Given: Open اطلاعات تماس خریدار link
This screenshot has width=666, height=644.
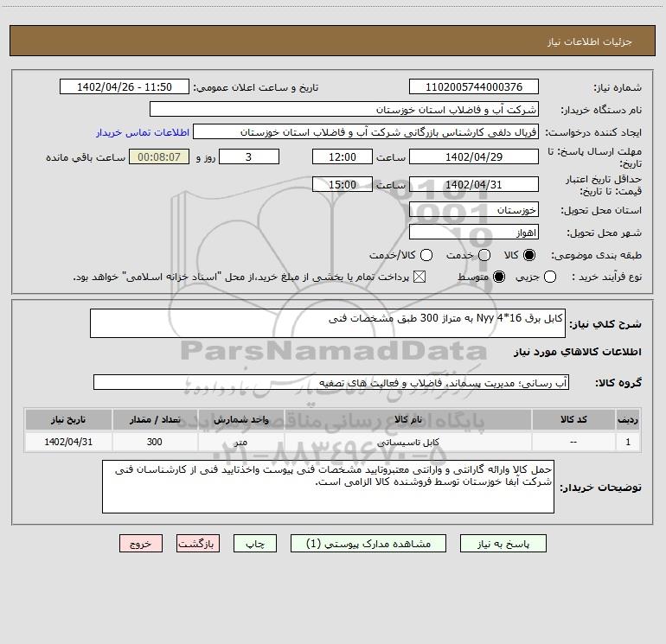Looking at the screenshot, I should [143, 132].
